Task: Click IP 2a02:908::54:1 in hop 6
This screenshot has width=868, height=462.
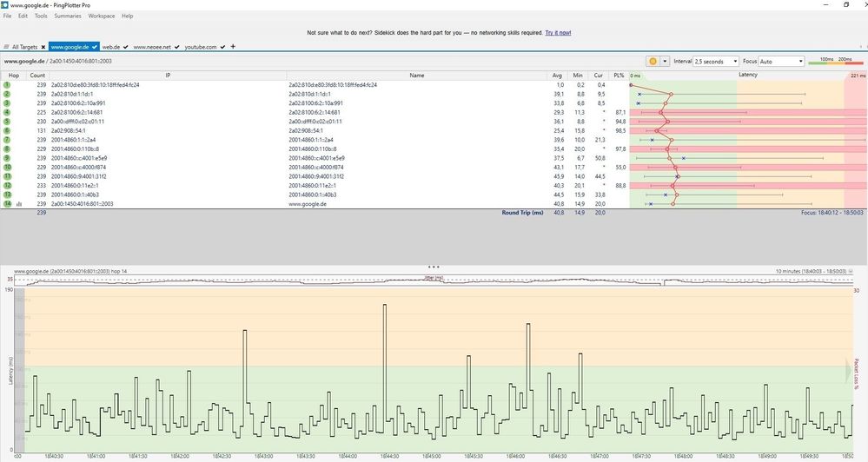Action: tap(69, 130)
